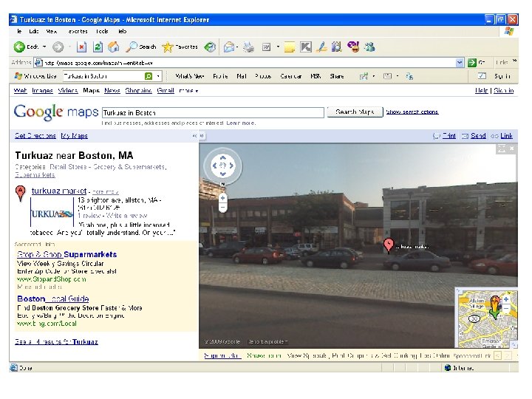Open the Mail envelope toolbar icon
This screenshot has width=532, height=399.
tap(228, 47)
